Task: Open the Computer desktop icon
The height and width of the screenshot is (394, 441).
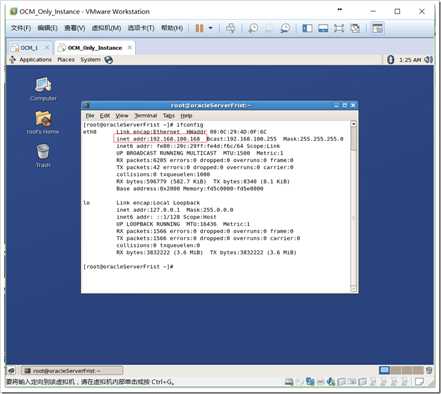Action: (x=43, y=89)
